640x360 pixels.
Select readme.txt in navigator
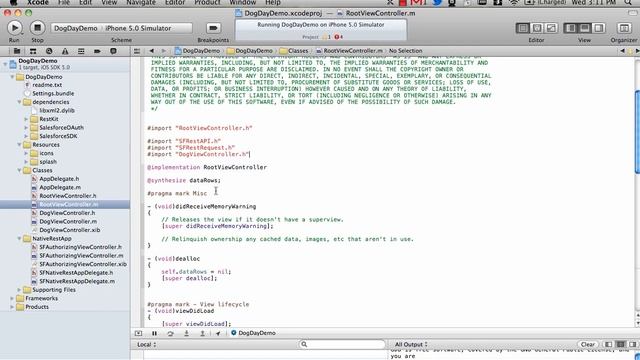click(x=47, y=85)
